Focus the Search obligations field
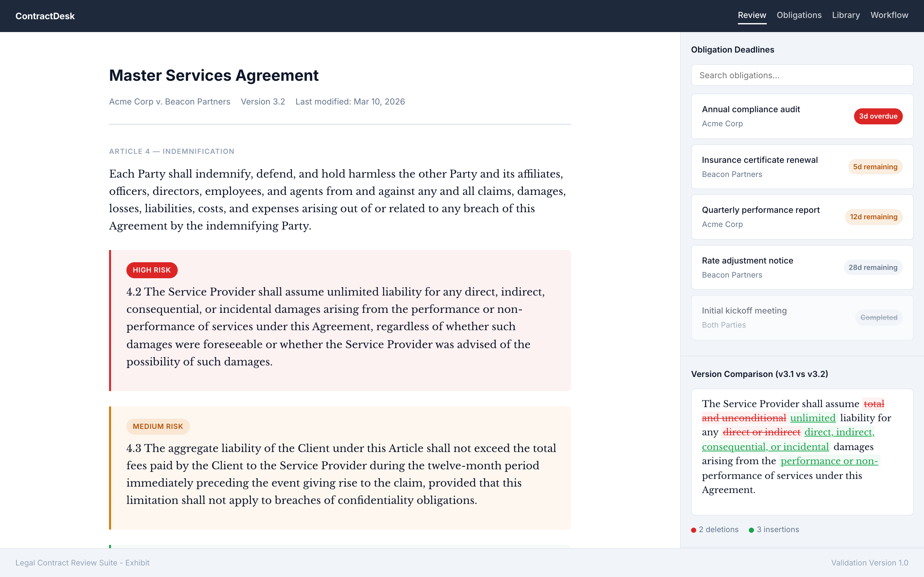This screenshot has width=924, height=577. [x=802, y=75]
